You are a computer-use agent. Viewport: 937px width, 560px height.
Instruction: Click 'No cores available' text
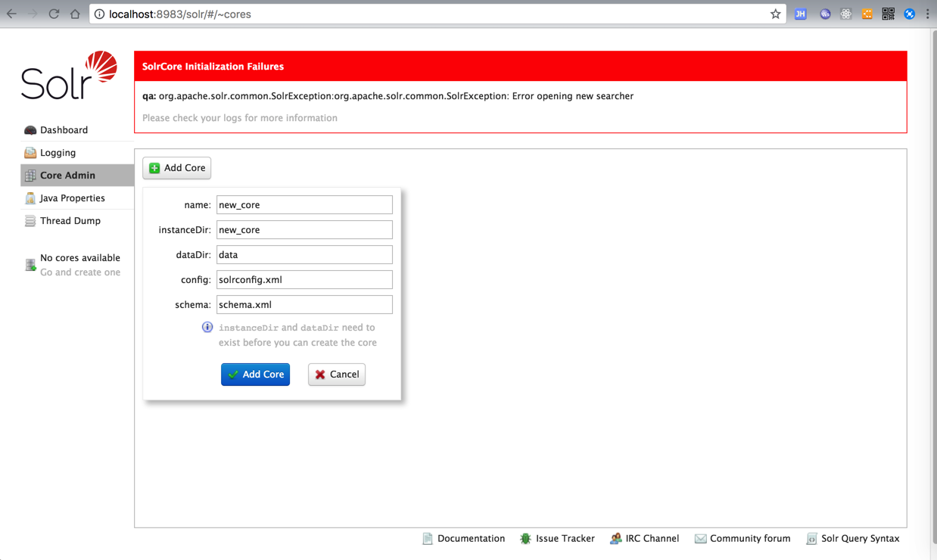click(80, 258)
